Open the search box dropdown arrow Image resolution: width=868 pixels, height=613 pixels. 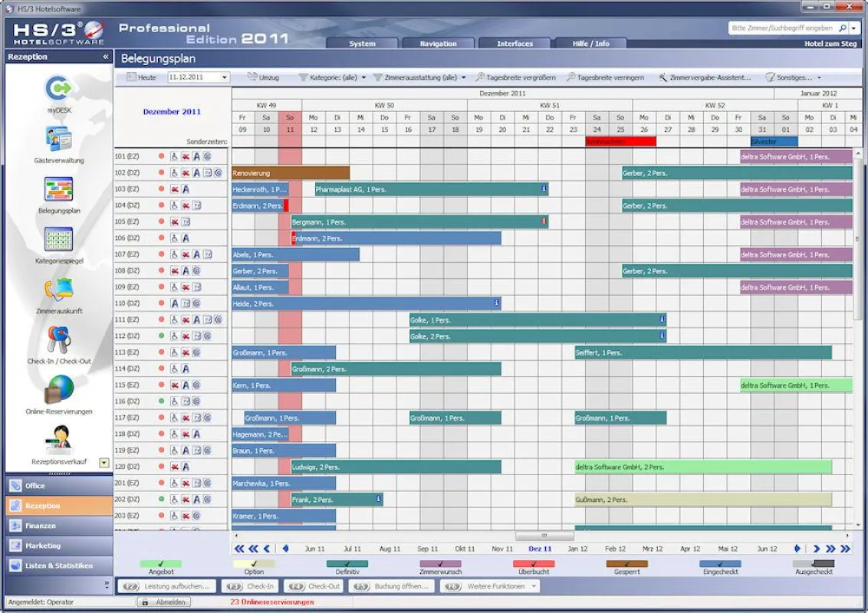(853, 28)
